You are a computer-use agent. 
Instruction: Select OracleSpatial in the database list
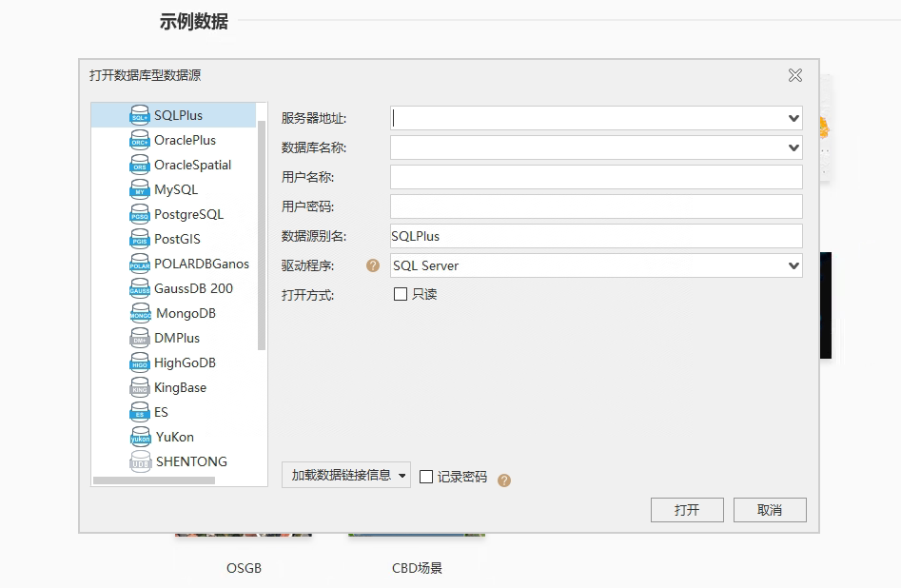(192, 165)
